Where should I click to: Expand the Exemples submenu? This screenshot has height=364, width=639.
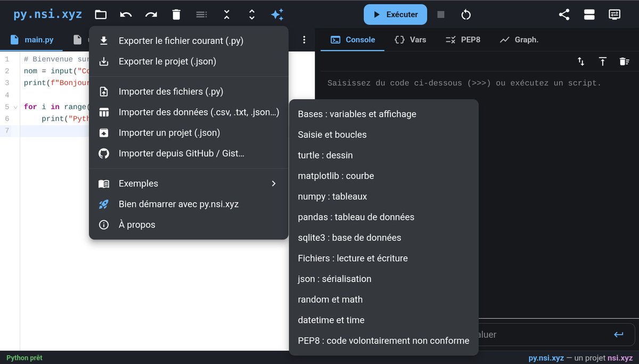coord(189,184)
